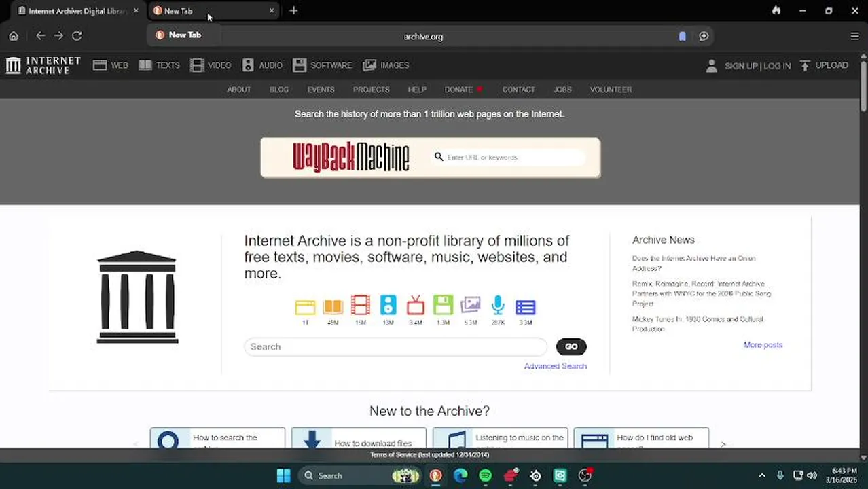868x489 pixels.
Task: Click the main archive Search field
Action: tap(395, 346)
